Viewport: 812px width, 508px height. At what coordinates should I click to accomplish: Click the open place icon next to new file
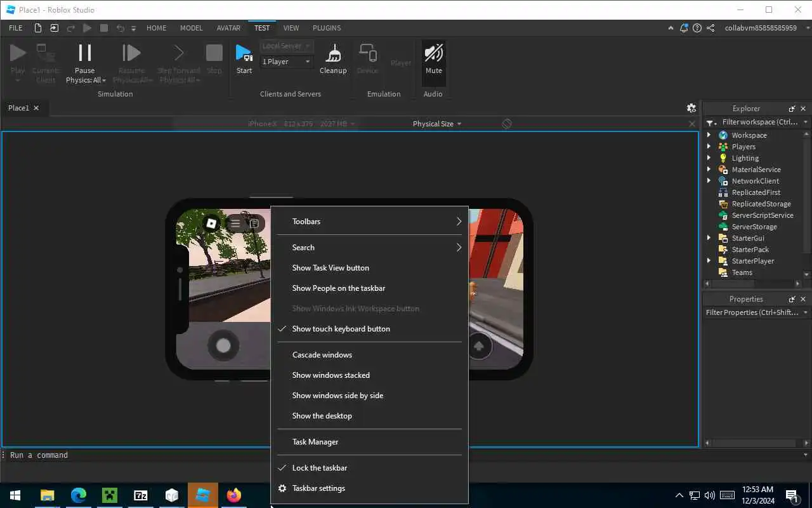[x=54, y=28]
